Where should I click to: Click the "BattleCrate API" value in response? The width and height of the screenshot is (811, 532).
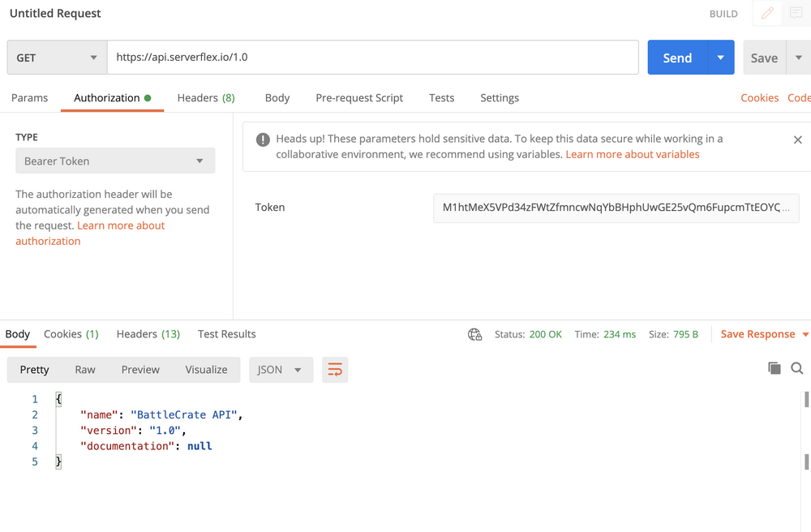pyautogui.click(x=183, y=414)
